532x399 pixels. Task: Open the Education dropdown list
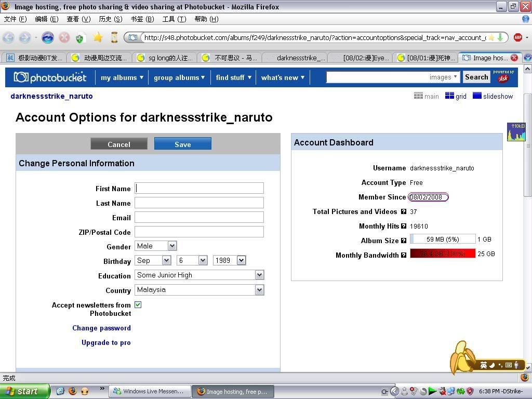199,275
